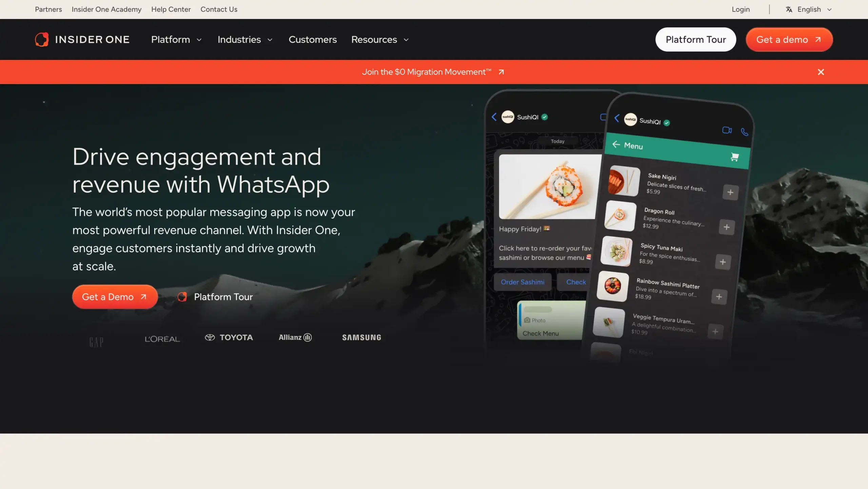Open the shopping cart on the Menu screen

pos(734,157)
